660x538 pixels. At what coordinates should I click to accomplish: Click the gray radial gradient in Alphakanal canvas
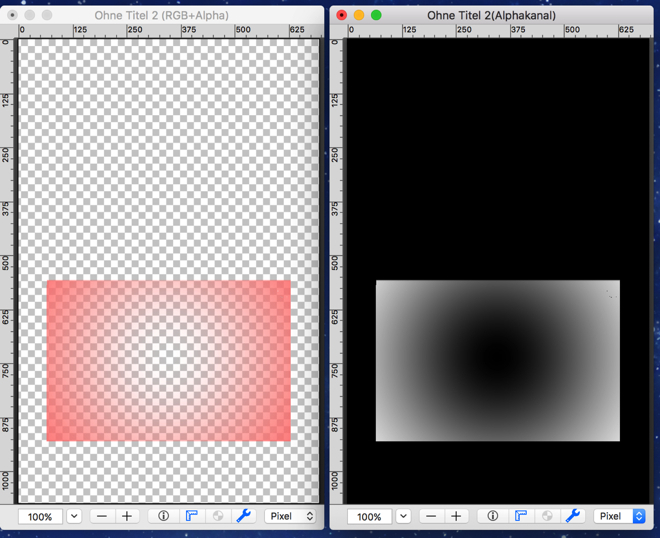498,361
